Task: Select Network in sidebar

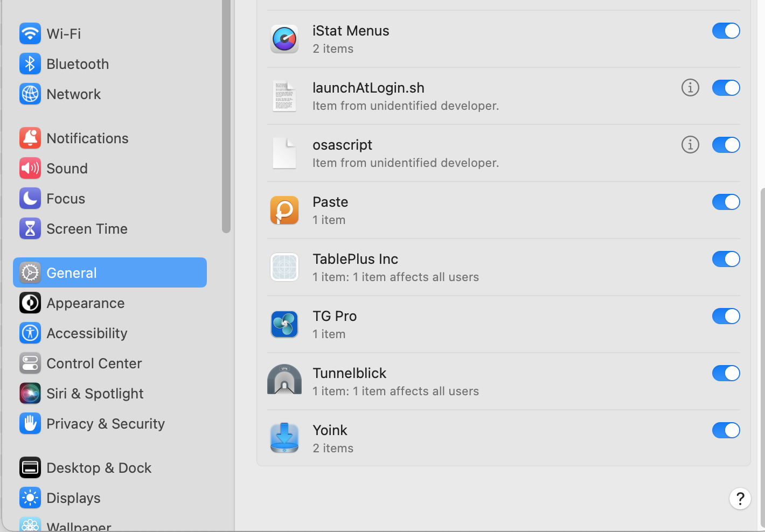Action: [x=110, y=94]
